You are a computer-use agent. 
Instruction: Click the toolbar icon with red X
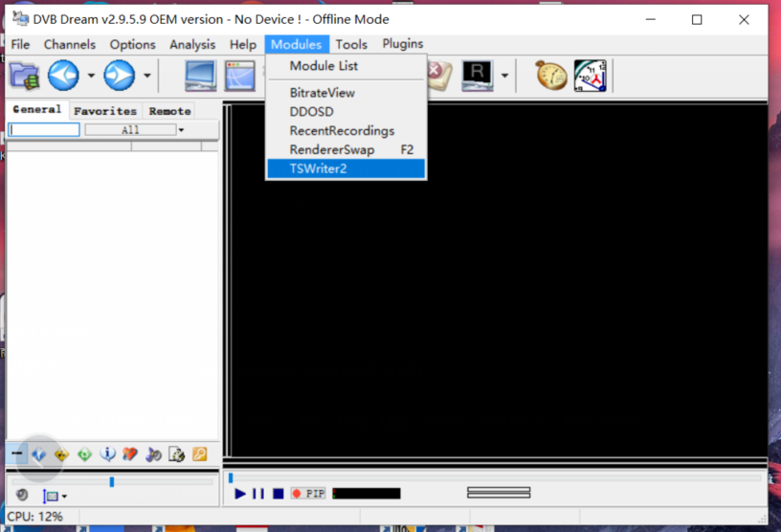point(440,76)
